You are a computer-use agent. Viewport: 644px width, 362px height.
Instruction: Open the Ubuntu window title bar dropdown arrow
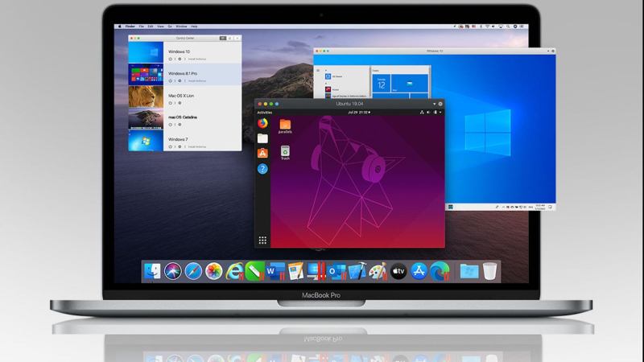[434, 104]
